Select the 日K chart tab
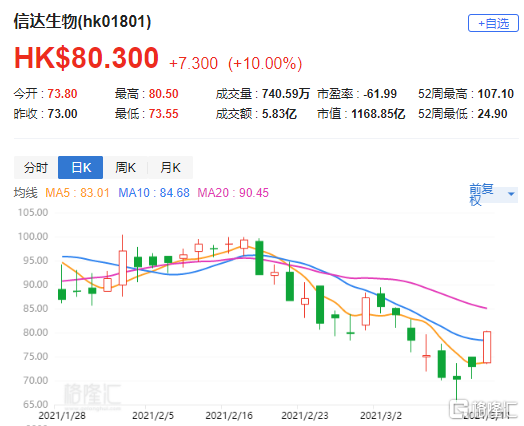Image resolution: width=524 pixels, height=426 pixels. click(x=81, y=167)
